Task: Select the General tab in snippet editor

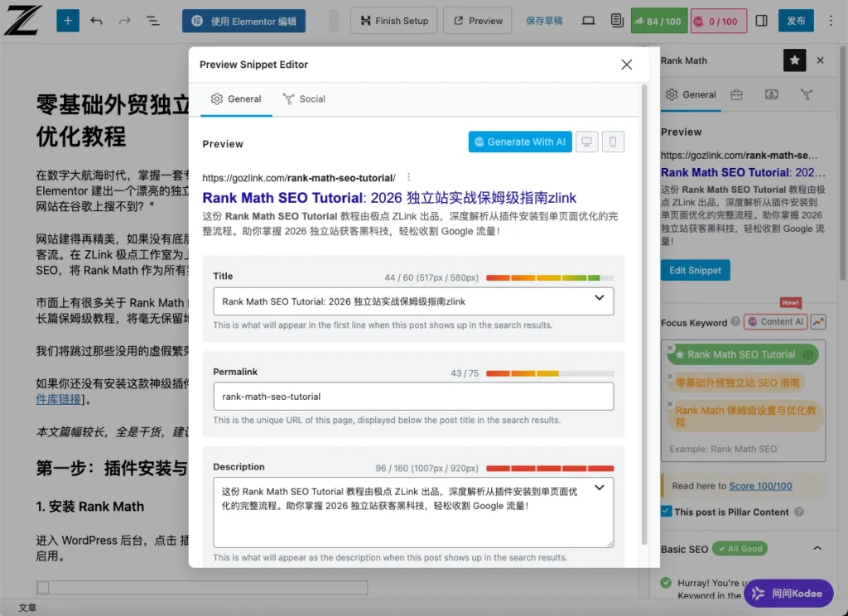Action: pos(236,99)
